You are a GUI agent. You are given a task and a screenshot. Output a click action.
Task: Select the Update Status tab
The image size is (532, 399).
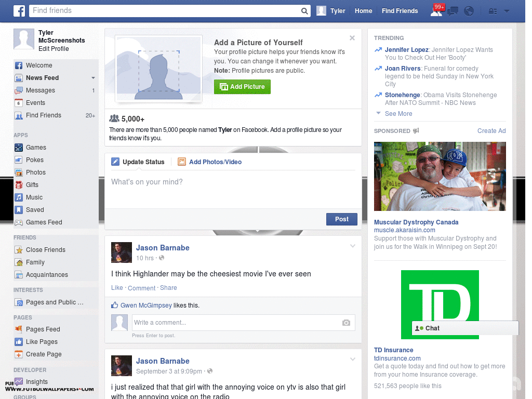[138, 162]
